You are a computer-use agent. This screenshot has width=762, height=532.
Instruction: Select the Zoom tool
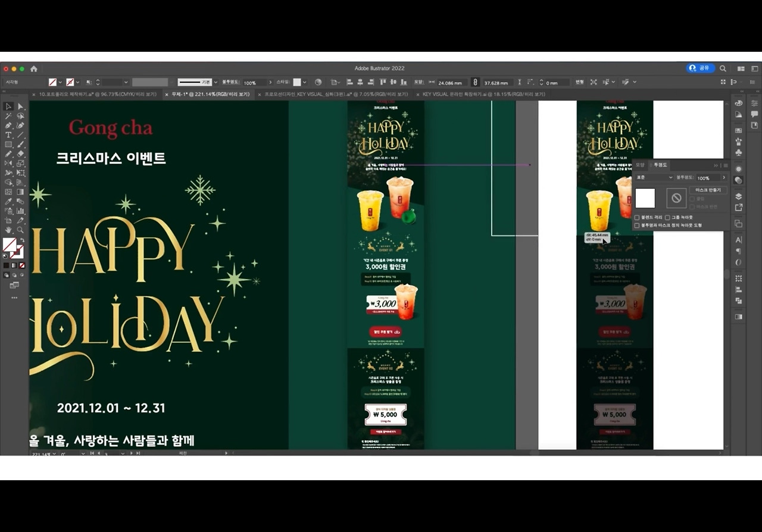click(21, 230)
